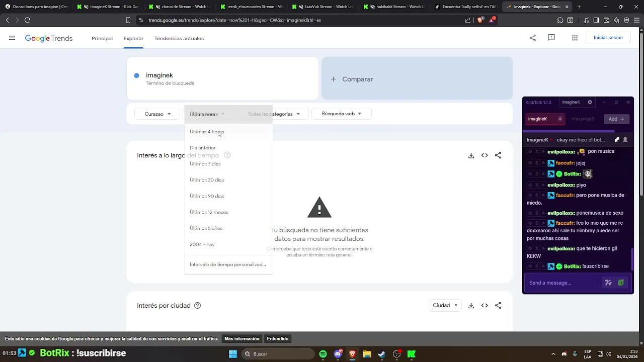Open embed code for the time interest chart
This screenshot has height=362, width=644.
[485, 155]
